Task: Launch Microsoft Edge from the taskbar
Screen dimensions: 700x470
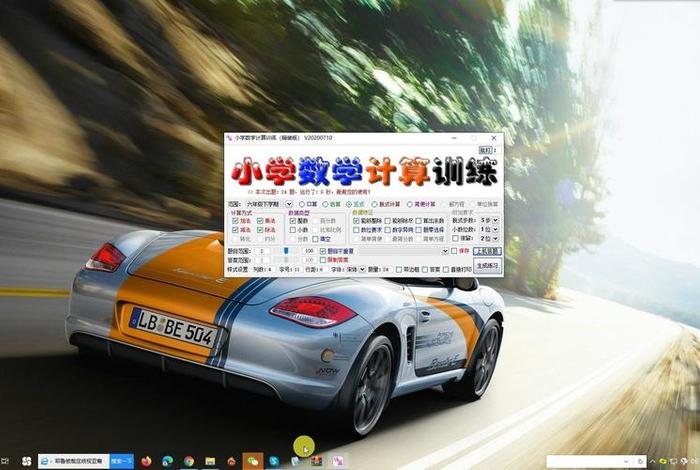Action: pyautogui.click(x=167, y=461)
